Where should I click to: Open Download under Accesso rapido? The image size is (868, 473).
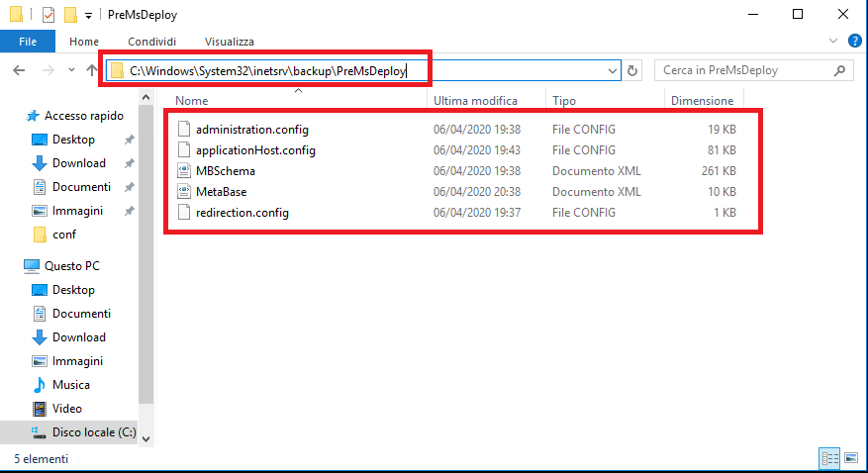pos(78,163)
